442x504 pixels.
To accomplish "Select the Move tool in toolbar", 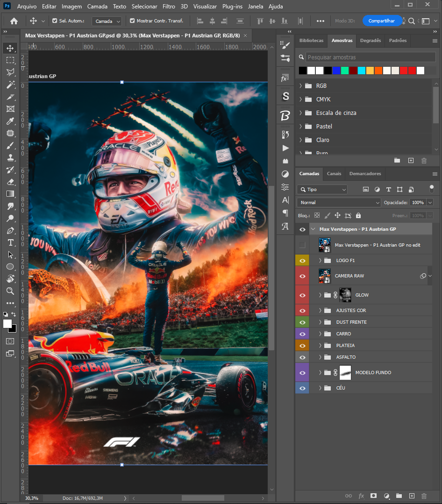I will click(10, 48).
